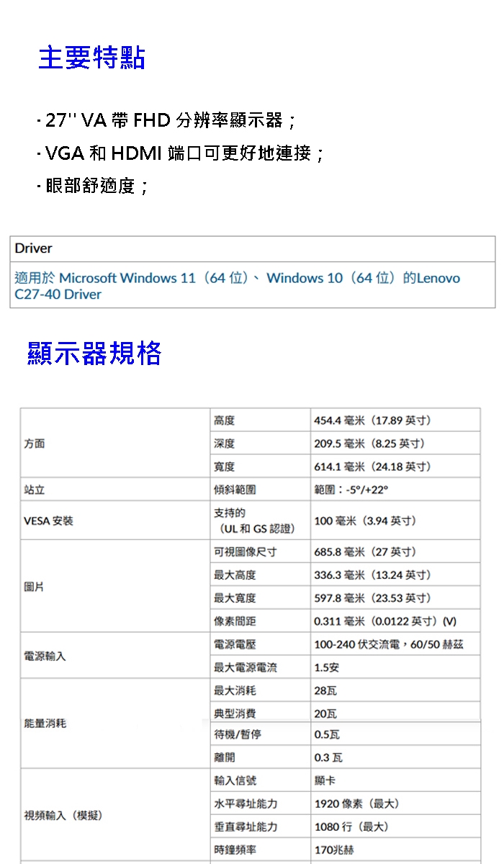Image resolution: width=504 pixels, height=864 pixels.
Task: Select the 眼部舒適度 bullet text
Action: tap(94, 186)
